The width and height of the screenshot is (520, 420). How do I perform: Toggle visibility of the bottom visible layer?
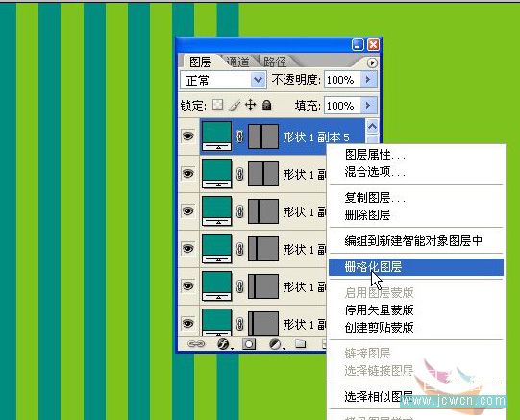tap(188, 323)
